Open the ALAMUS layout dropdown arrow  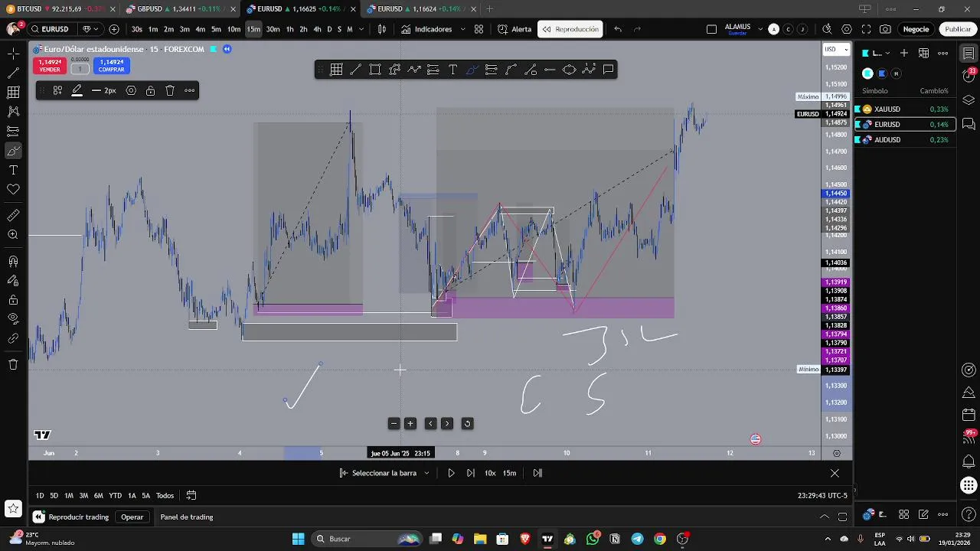(760, 29)
